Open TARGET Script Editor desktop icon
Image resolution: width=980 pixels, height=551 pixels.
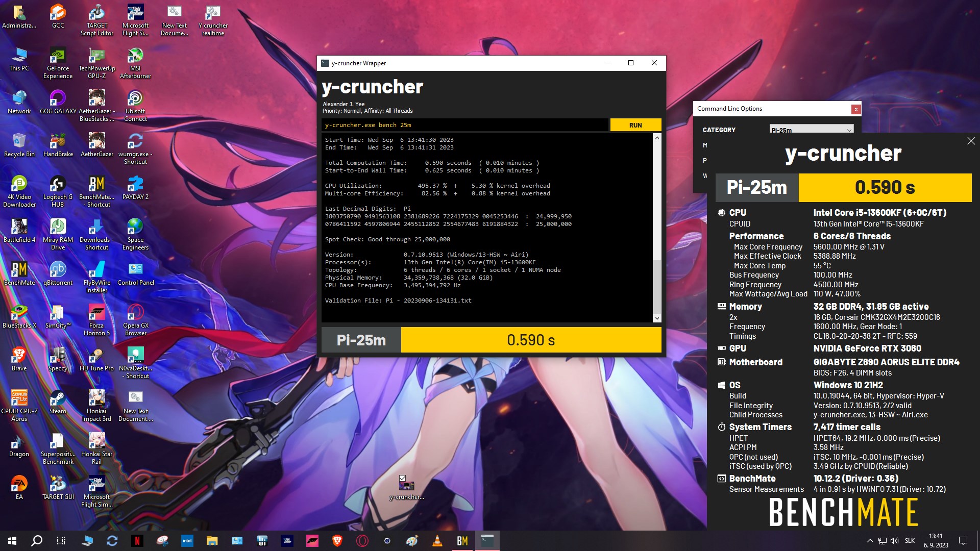[x=97, y=20]
